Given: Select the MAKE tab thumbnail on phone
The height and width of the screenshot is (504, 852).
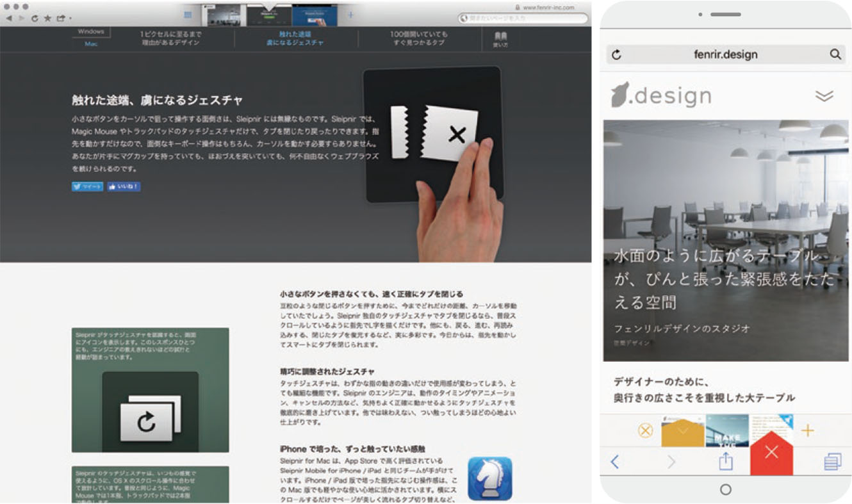Looking at the screenshot, I should [727, 430].
